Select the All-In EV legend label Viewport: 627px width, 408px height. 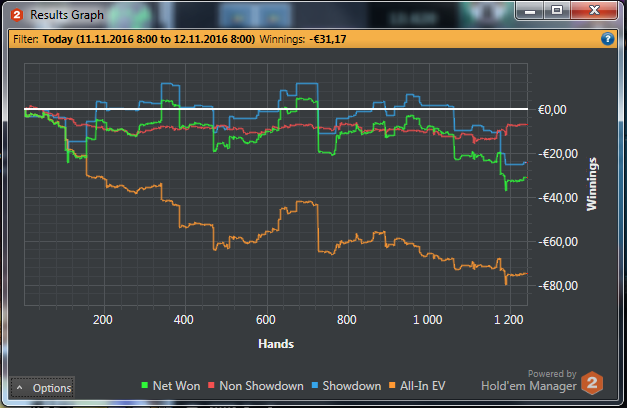coord(422,386)
